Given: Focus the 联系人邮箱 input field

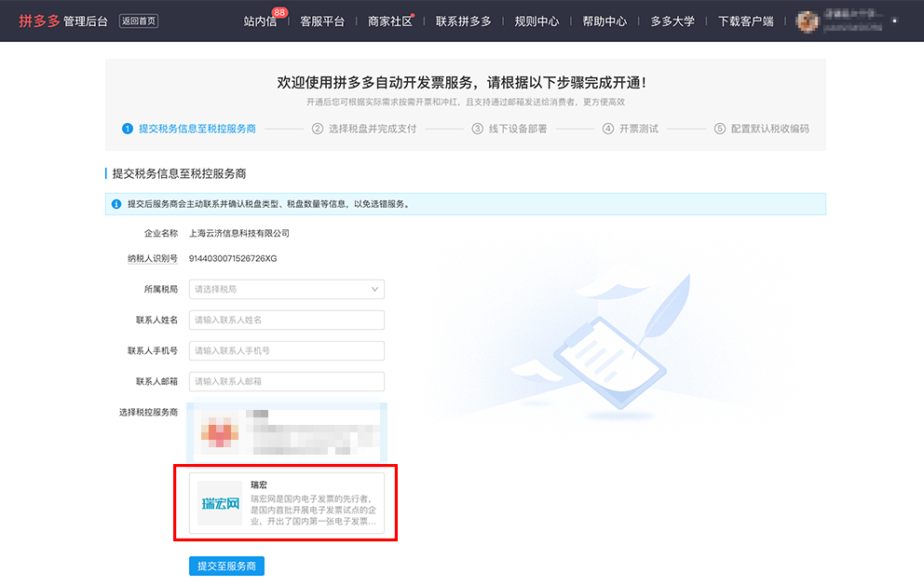Looking at the screenshot, I should 286,381.
